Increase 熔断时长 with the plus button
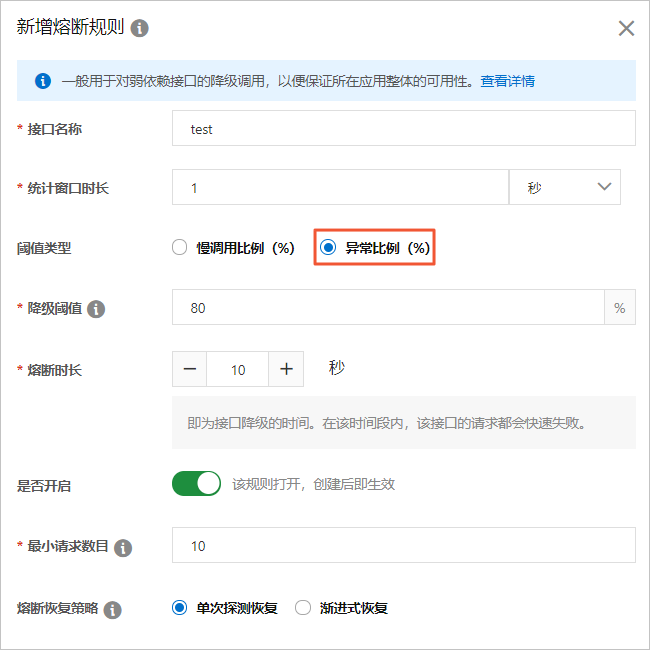 pos(286,369)
